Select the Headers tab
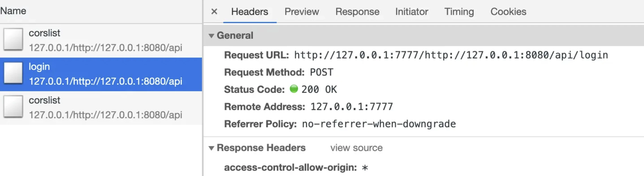This screenshot has width=644, height=176. pyautogui.click(x=249, y=11)
